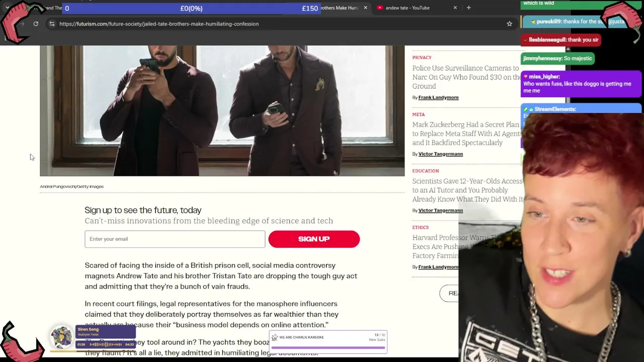This screenshot has height=362, width=644.
Task: Open site information icon beside the URL
Action: point(52,24)
